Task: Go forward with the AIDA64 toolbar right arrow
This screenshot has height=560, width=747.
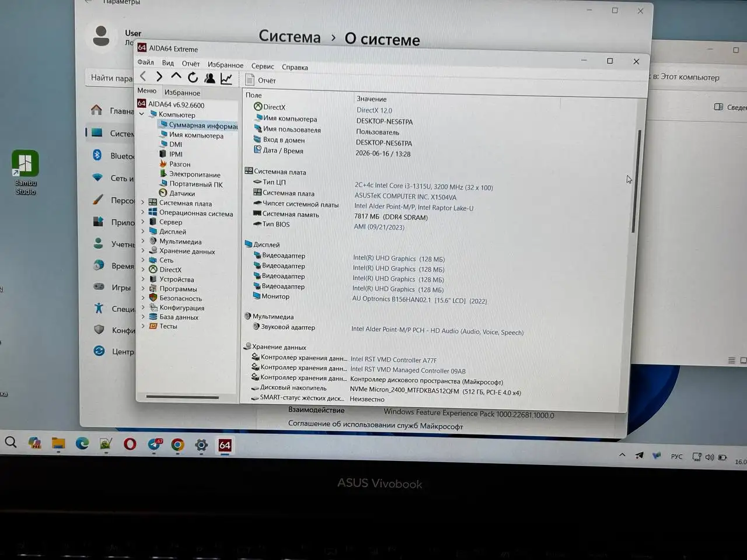Action: point(159,76)
